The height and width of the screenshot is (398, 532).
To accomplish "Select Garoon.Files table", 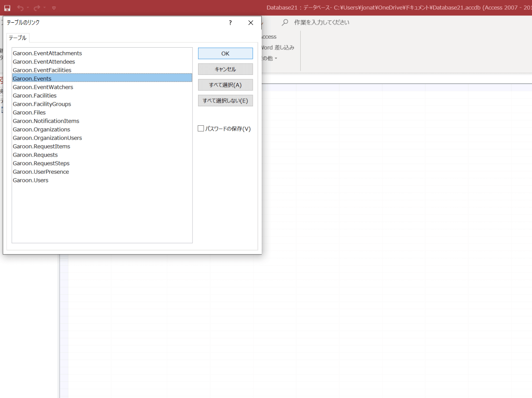I will tap(102, 113).
